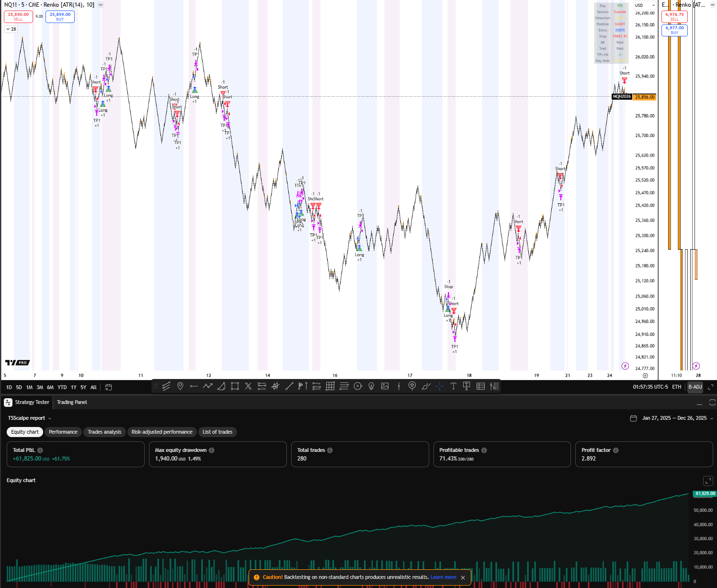
Task: Select the pin annotation tool
Action: pos(180,386)
